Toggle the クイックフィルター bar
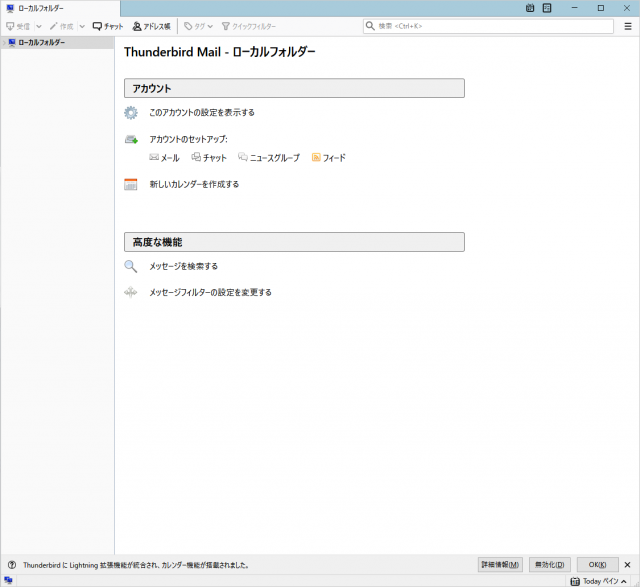Image resolution: width=640 pixels, height=587 pixels. [248, 26]
